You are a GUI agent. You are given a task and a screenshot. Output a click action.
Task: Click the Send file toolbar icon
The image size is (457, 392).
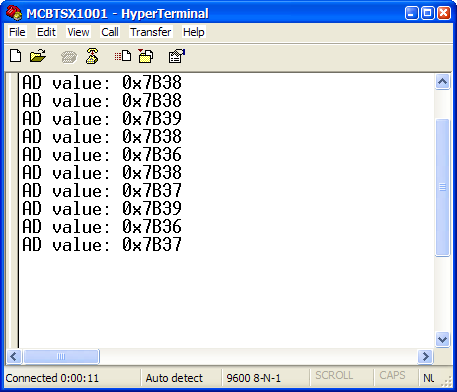pyautogui.click(x=123, y=56)
